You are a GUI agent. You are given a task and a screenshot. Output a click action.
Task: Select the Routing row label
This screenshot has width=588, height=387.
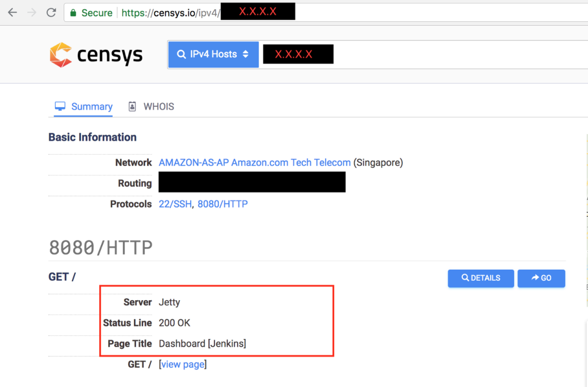point(135,183)
